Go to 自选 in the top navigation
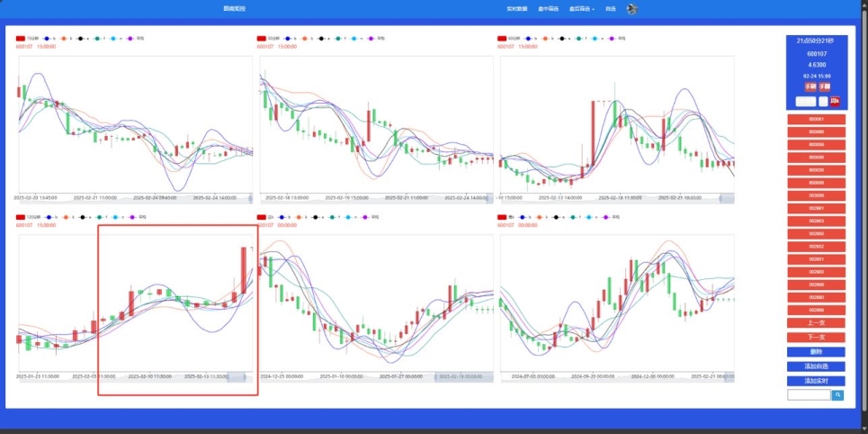Image resolution: width=868 pixels, height=434 pixels. (x=610, y=9)
